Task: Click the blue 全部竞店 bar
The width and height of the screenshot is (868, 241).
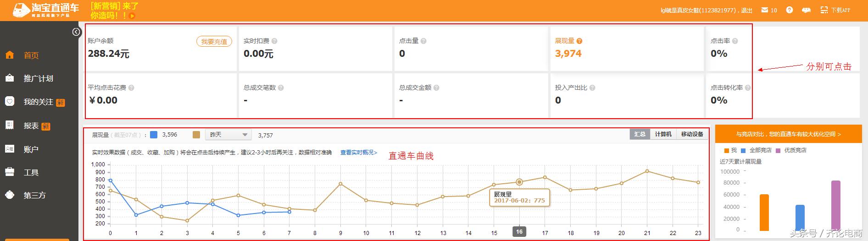Action: (800, 218)
